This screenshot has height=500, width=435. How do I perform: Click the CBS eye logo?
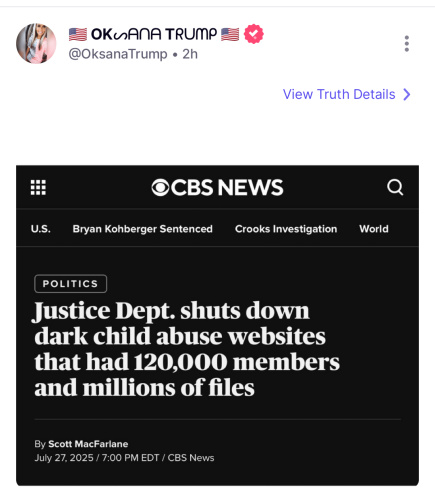point(160,187)
